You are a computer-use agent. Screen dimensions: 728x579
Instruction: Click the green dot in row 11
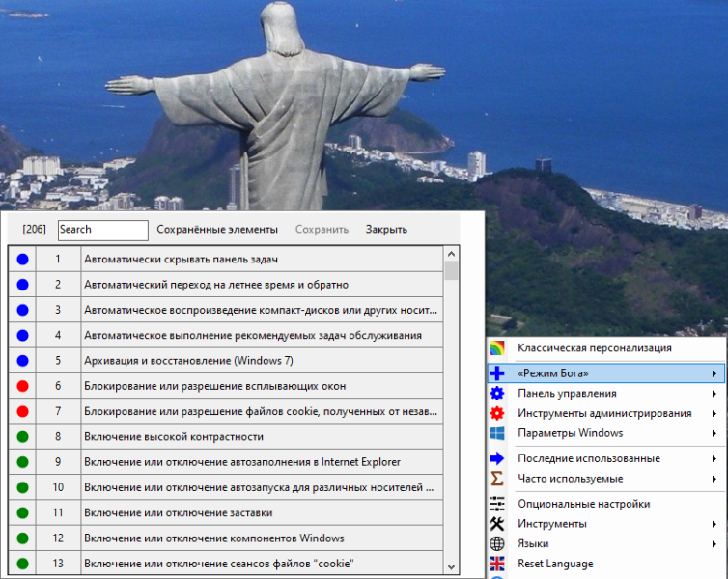click(23, 512)
